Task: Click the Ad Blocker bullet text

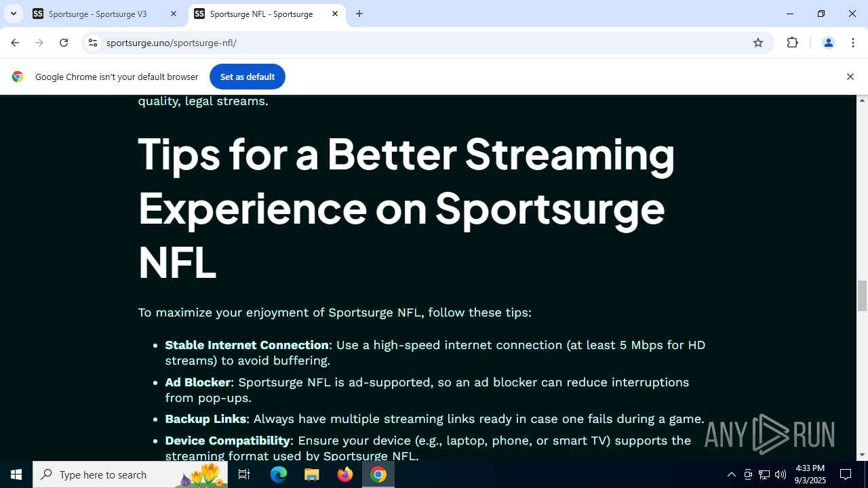Action: click(x=427, y=390)
